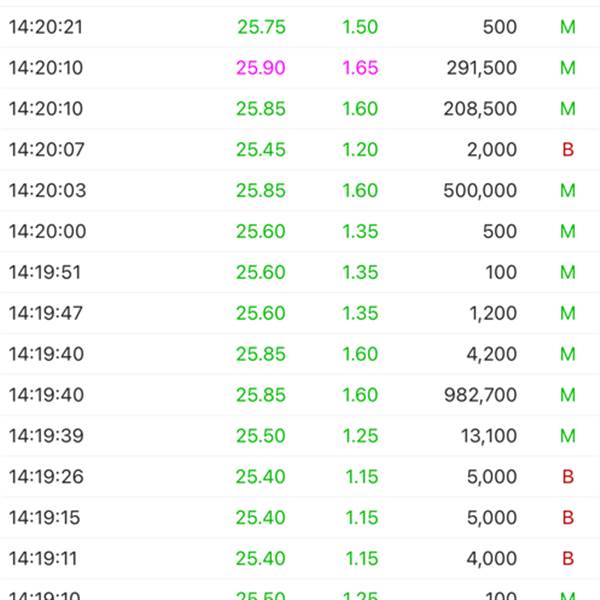This screenshot has width=600, height=600.
Task: Click the 13,100 volume value
Action: (490, 436)
